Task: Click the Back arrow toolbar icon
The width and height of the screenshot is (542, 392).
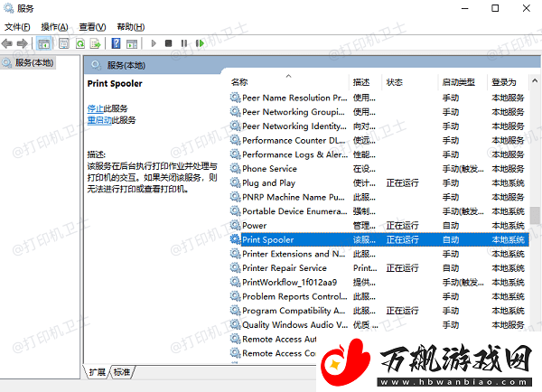Action: (7, 43)
